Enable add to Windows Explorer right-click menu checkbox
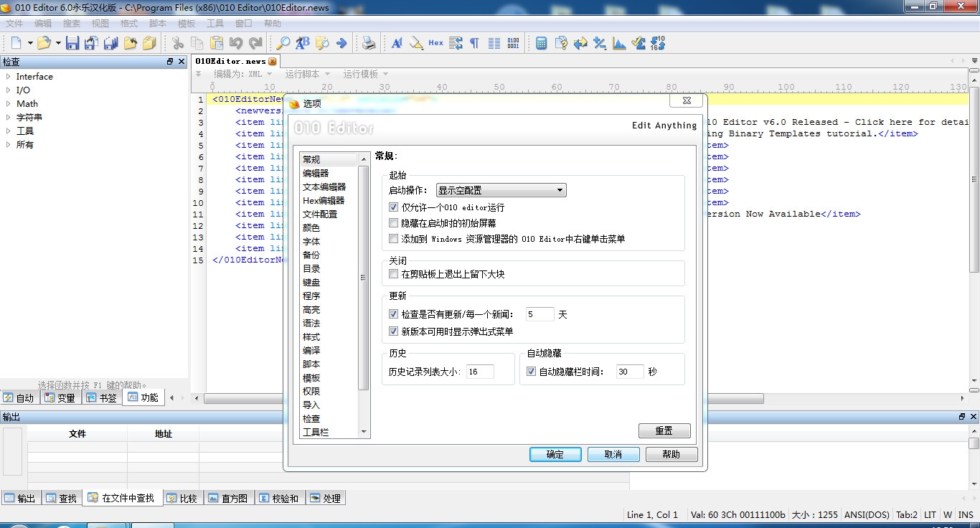Image resolution: width=980 pixels, height=528 pixels. click(x=393, y=239)
